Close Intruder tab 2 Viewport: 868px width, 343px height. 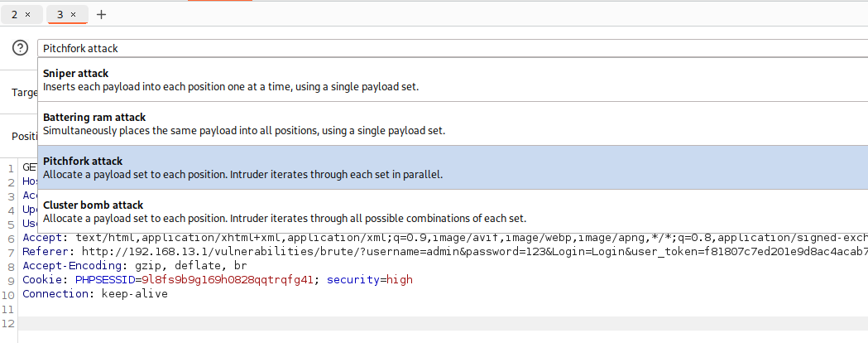click(x=28, y=15)
